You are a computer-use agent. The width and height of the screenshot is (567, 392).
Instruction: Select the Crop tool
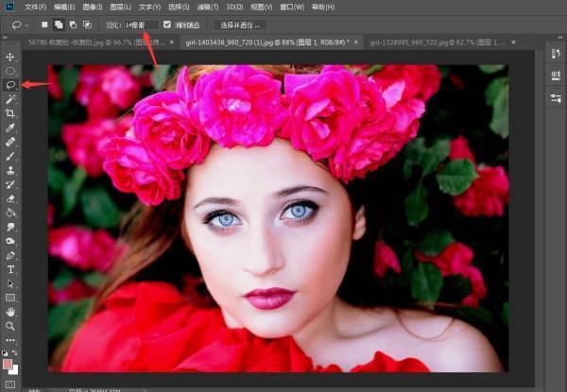(10, 112)
